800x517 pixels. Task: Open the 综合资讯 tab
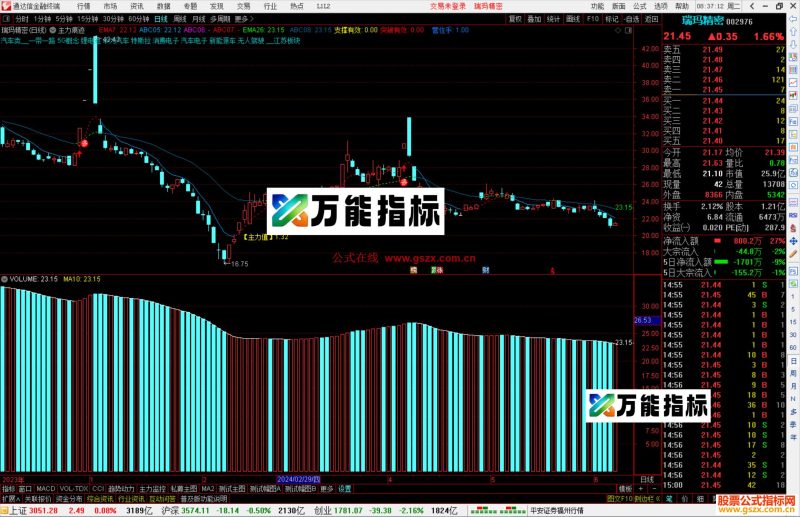pos(100,499)
